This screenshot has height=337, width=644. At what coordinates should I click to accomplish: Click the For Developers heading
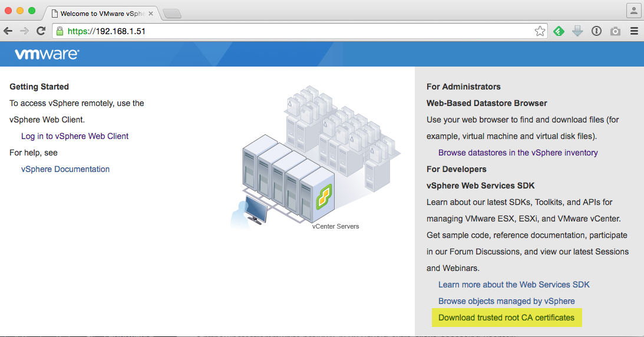tap(456, 169)
